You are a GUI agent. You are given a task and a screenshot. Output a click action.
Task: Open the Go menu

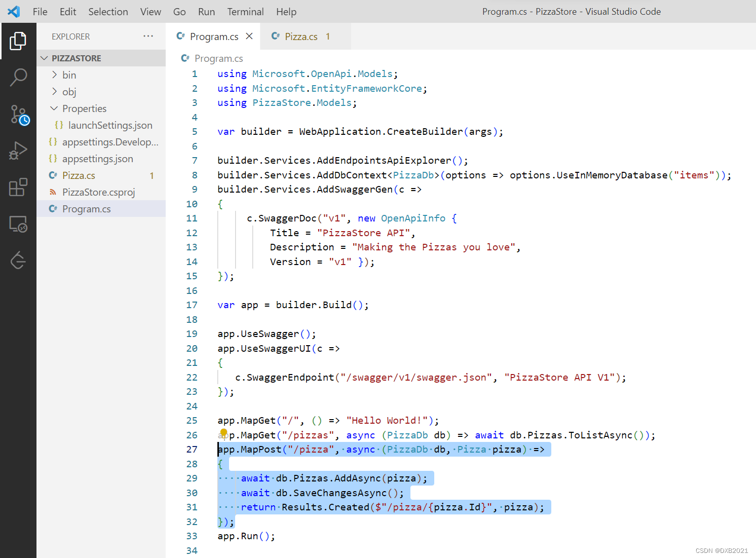click(179, 12)
